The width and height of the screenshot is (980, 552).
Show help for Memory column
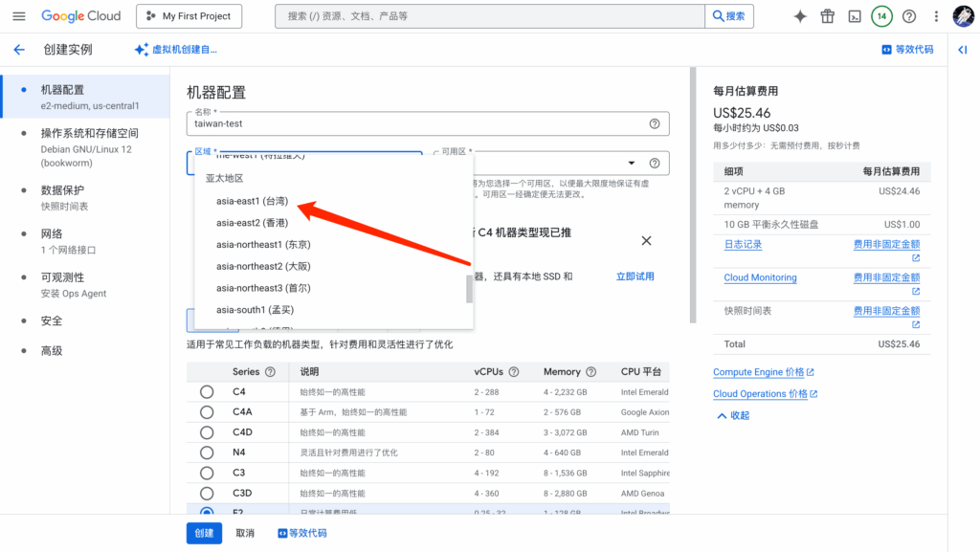pyautogui.click(x=590, y=372)
